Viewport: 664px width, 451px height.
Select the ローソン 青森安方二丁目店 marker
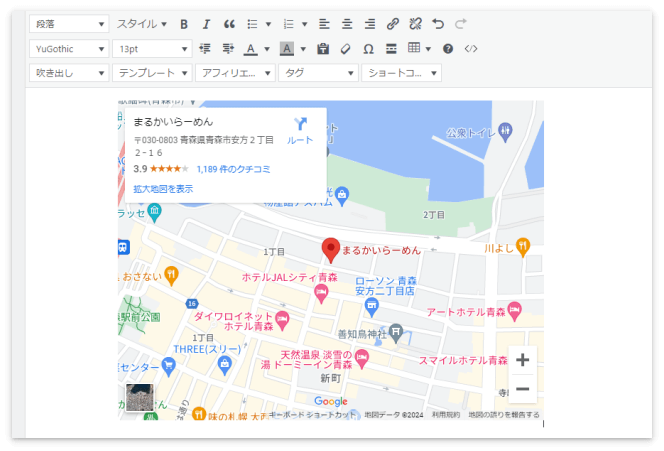[x=371, y=307]
